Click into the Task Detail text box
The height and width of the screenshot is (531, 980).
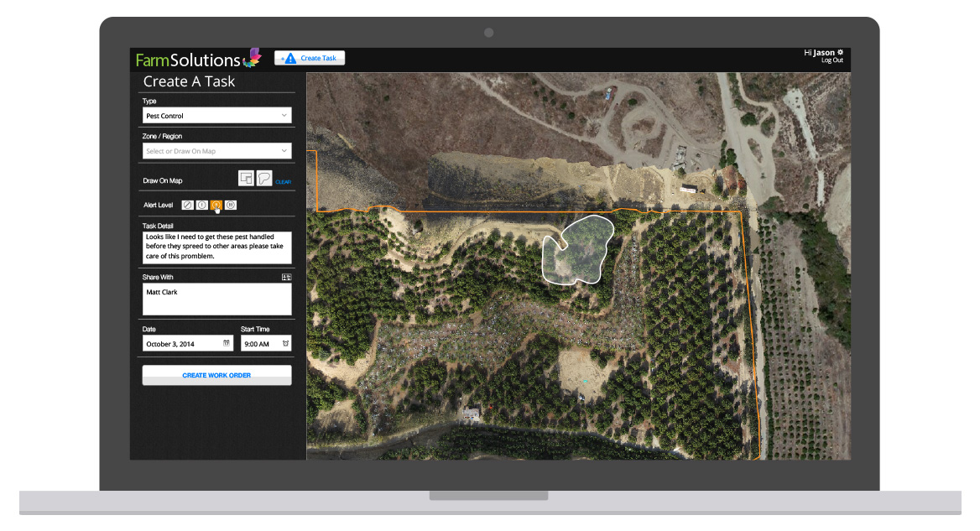coord(216,247)
